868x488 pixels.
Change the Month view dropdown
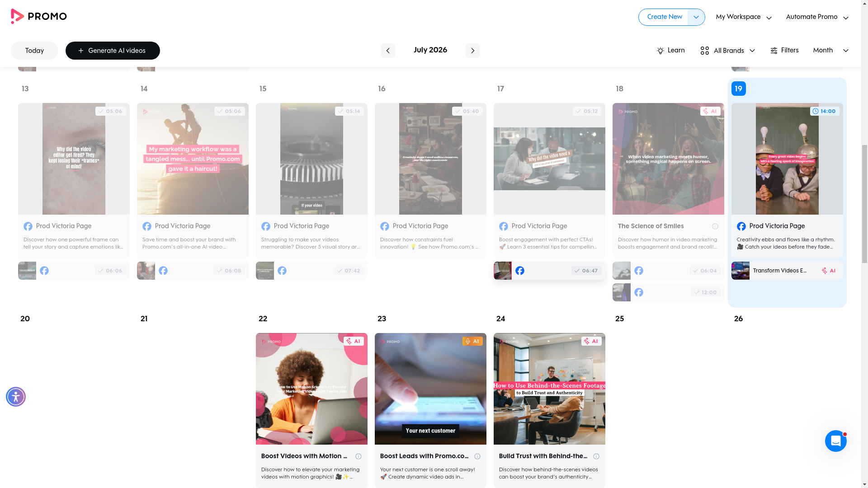click(830, 51)
